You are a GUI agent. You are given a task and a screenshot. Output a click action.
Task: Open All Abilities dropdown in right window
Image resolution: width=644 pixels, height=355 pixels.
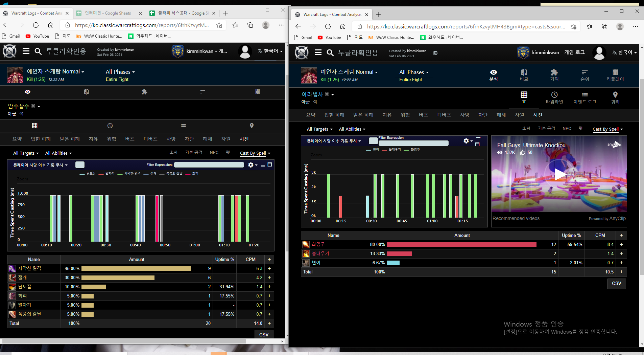tap(352, 129)
